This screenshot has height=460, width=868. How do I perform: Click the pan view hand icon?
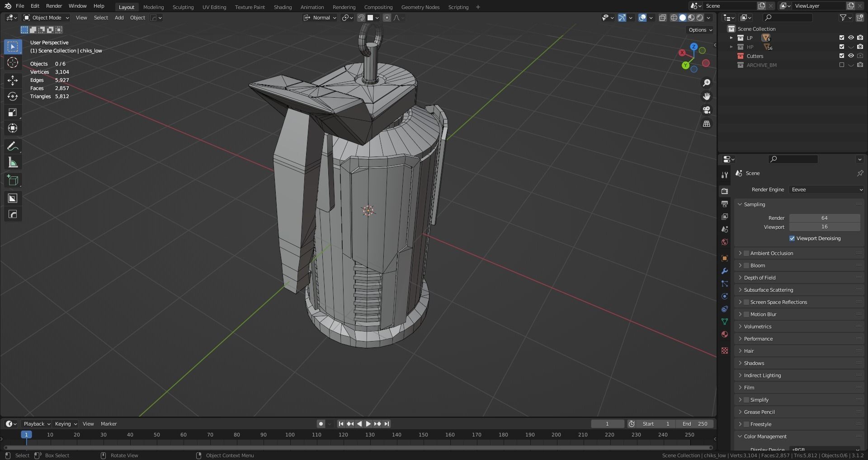click(x=707, y=96)
